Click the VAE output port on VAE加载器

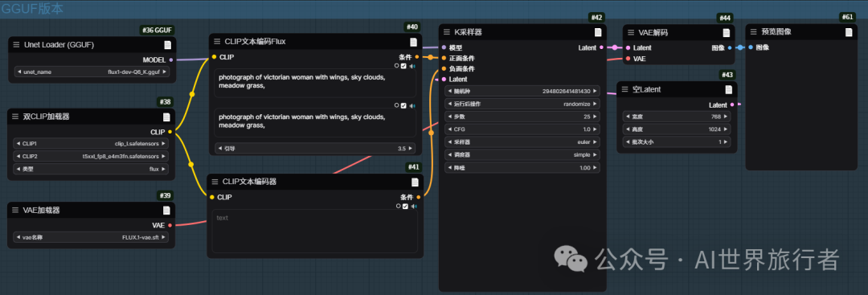pyautogui.click(x=170, y=225)
